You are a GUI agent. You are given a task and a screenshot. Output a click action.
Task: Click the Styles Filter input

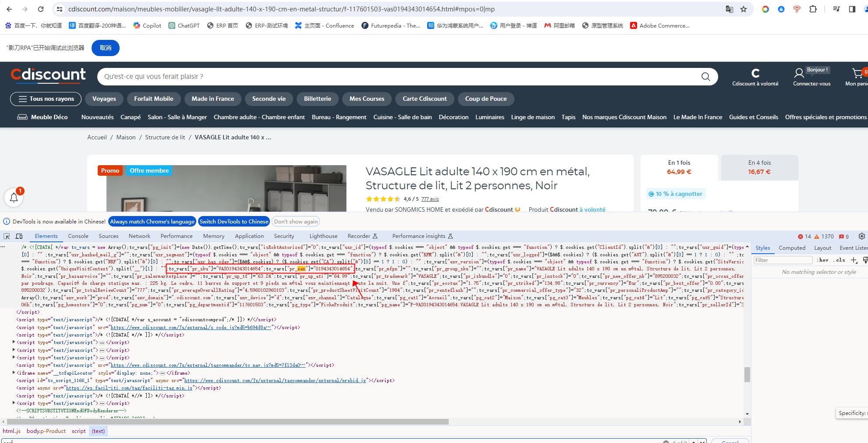(x=783, y=260)
